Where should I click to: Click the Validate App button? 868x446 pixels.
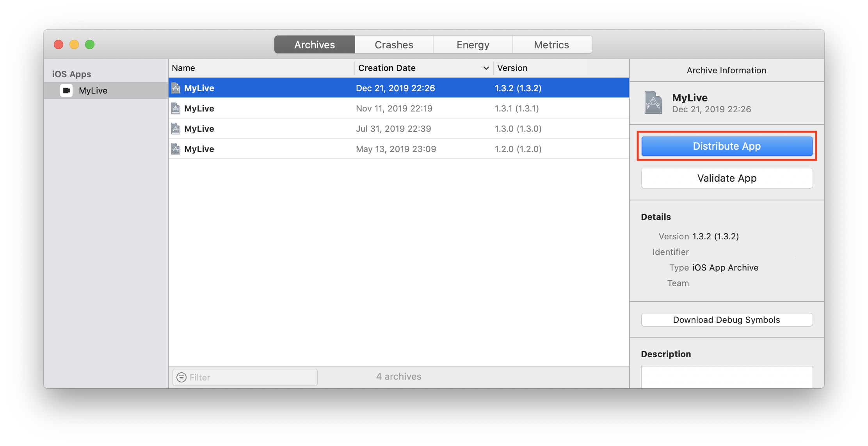coord(726,178)
